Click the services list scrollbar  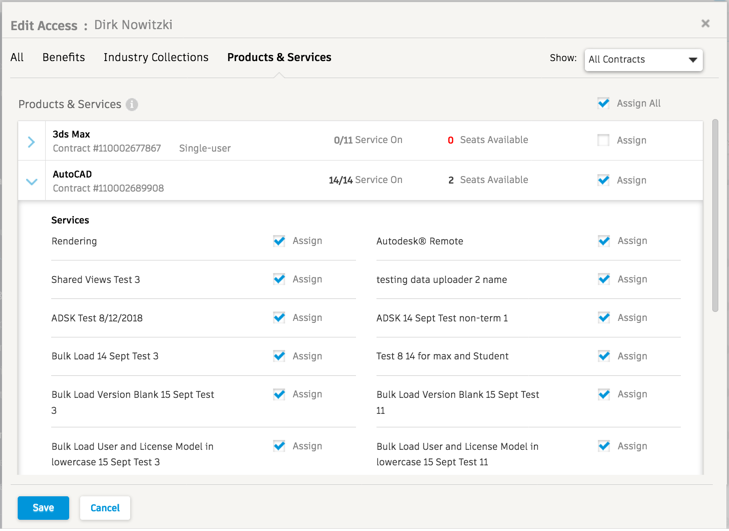715,215
